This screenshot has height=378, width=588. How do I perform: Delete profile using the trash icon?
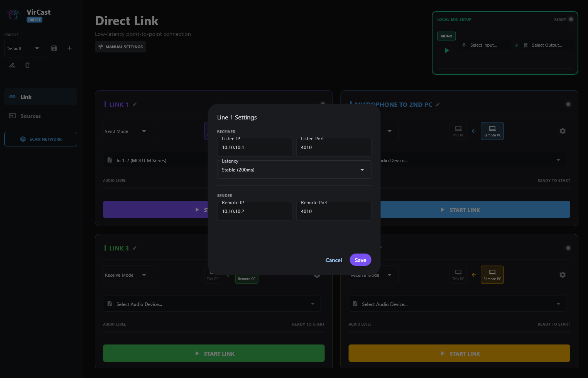coord(27,65)
